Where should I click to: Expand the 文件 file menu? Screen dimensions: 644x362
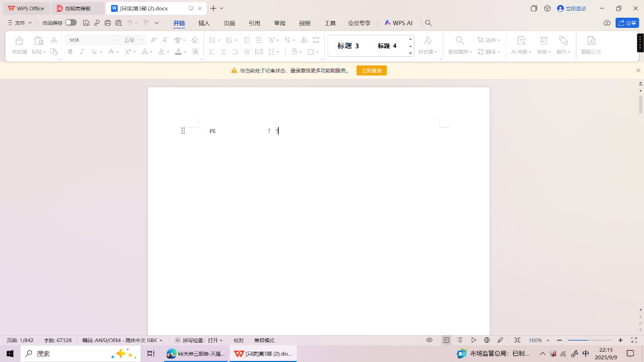pyautogui.click(x=20, y=23)
